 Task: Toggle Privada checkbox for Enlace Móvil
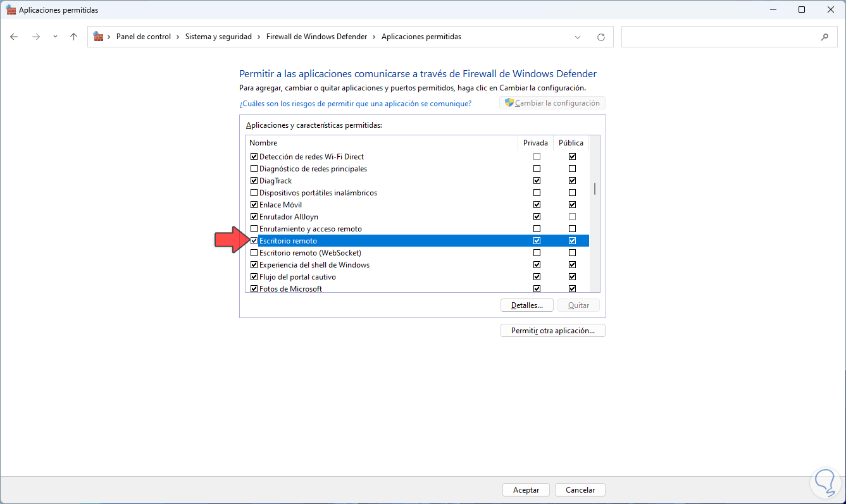tap(537, 205)
